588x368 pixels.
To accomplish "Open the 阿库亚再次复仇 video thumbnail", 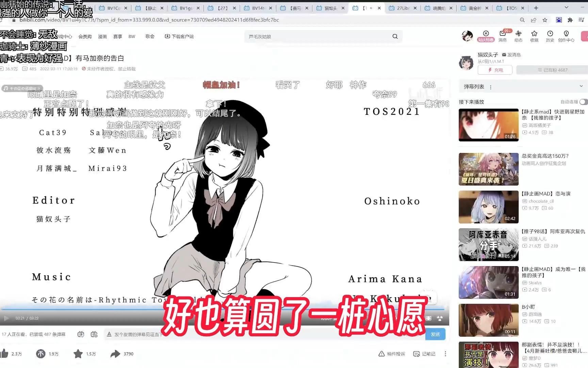I will pyautogui.click(x=489, y=245).
